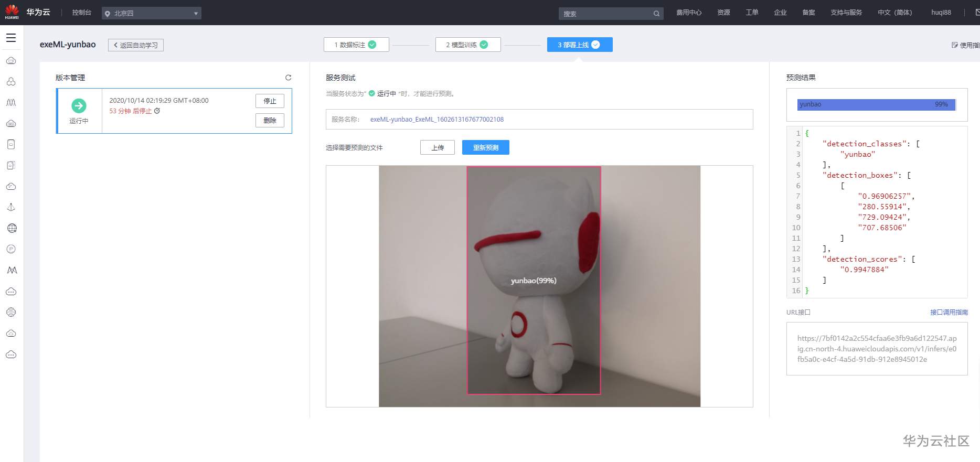
Task: Click the 预测结果 heading
Action: 801,78
